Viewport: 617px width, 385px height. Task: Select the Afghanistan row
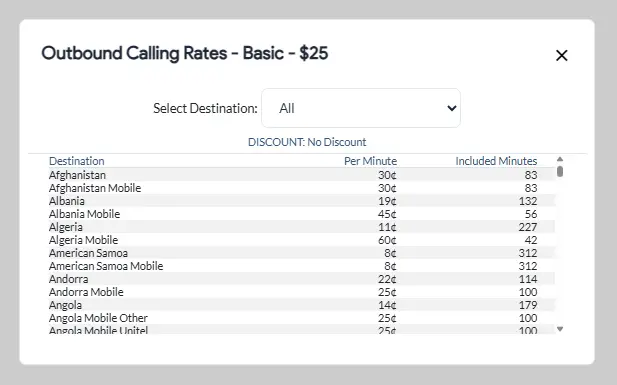[301, 175]
